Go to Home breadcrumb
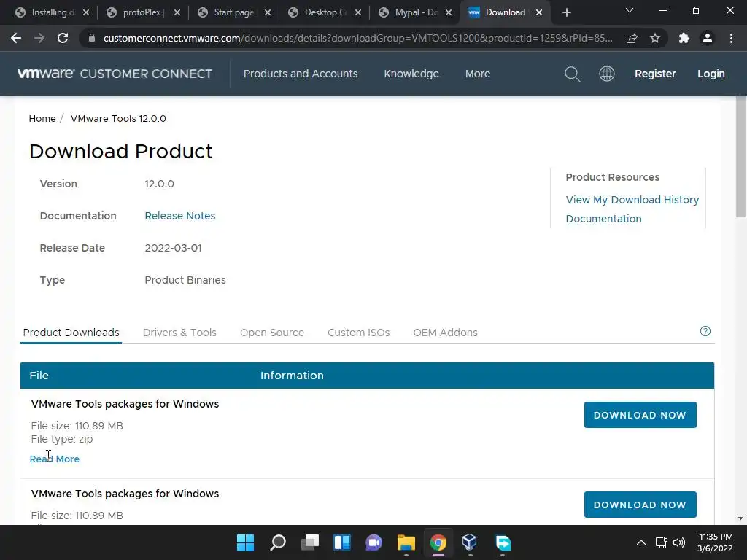This screenshot has width=747, height=560. 42,119
